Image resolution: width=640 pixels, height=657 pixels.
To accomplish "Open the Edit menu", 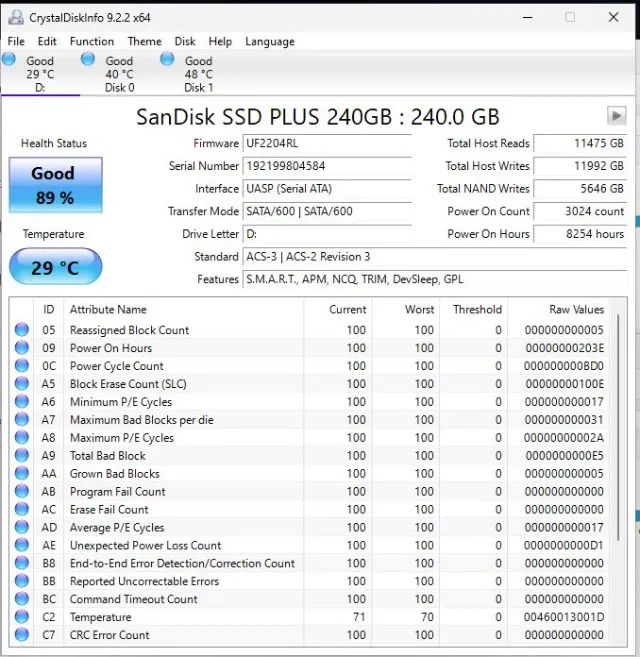I will tap(47, 41).
